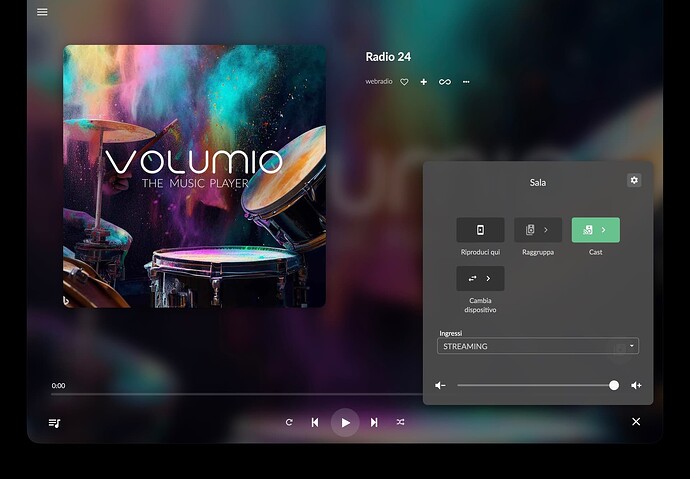690x479 pixels.
Task: Click the playback progress bar
Action: click(x=237, y=395)
